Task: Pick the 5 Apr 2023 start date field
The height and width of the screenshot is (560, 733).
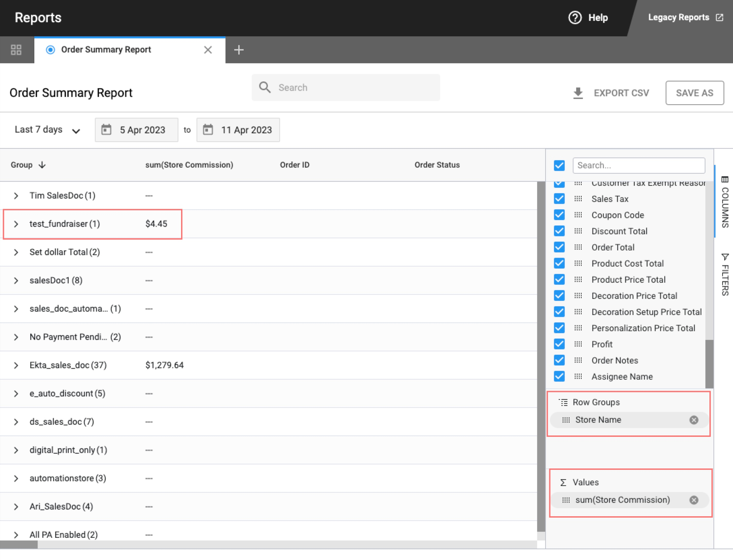Action: pyautogui.click(x=136, y=130)
